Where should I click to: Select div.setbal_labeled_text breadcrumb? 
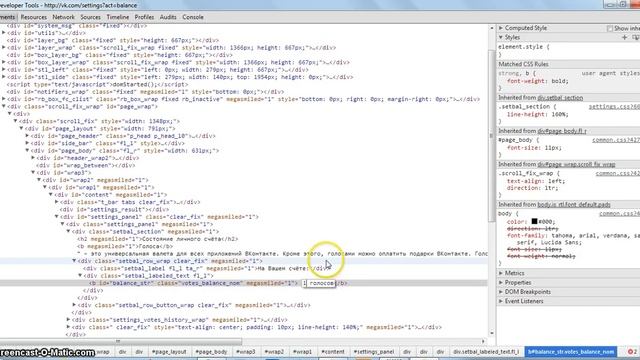click(x=486, y=351)
